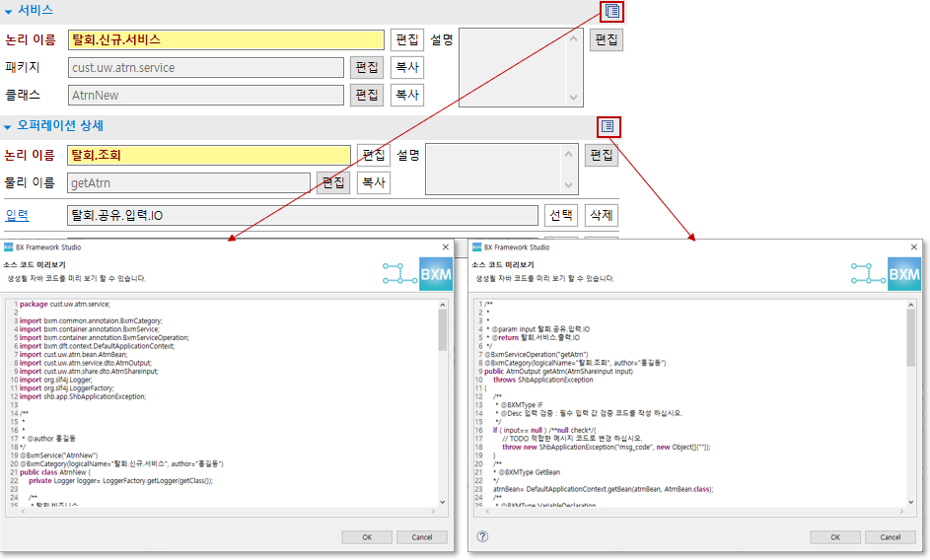Open service source code preview icon
This screenshot has height=560, width=930.
pyautogui.click(x=611, y=11)
